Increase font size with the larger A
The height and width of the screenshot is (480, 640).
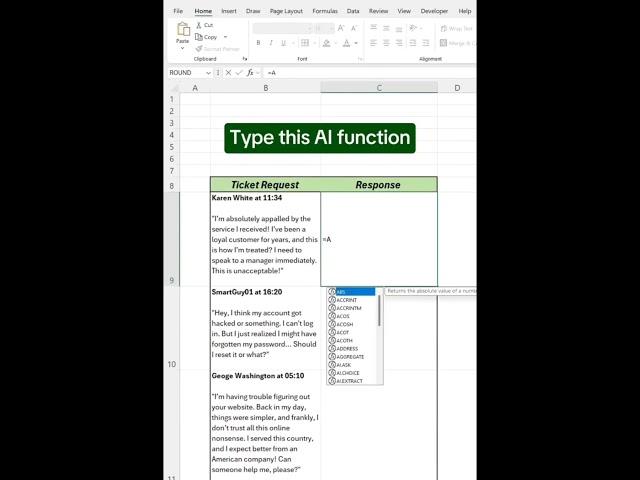(341, 28)
